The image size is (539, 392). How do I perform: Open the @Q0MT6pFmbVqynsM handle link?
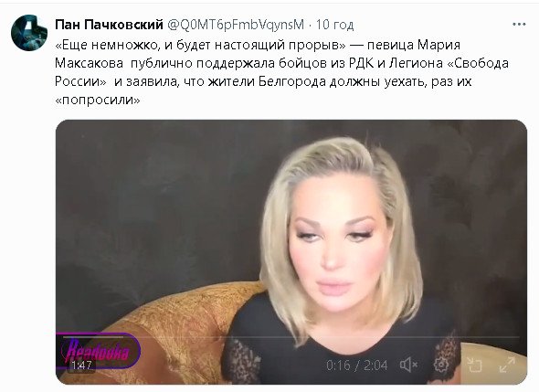pos(236,25)
